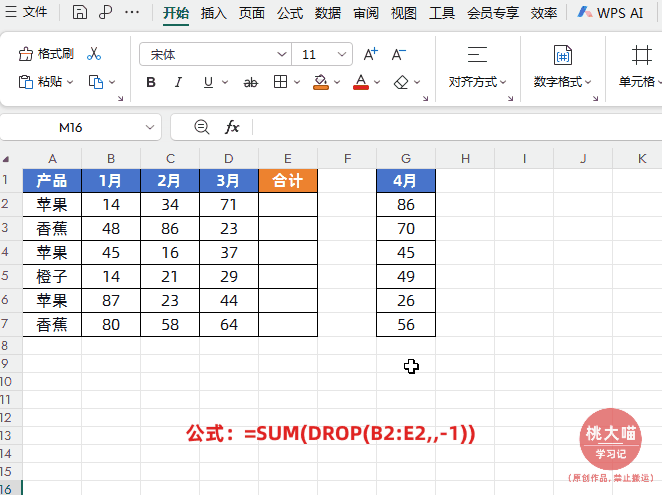Toggle underline formatting

pyautogui.click(x=208, y=82)
